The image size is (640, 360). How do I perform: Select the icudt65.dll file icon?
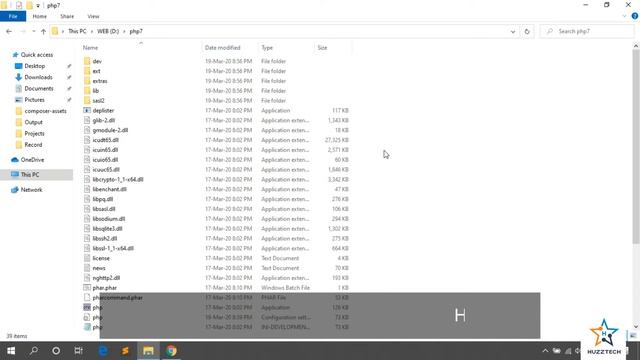(x=87, y=140)
